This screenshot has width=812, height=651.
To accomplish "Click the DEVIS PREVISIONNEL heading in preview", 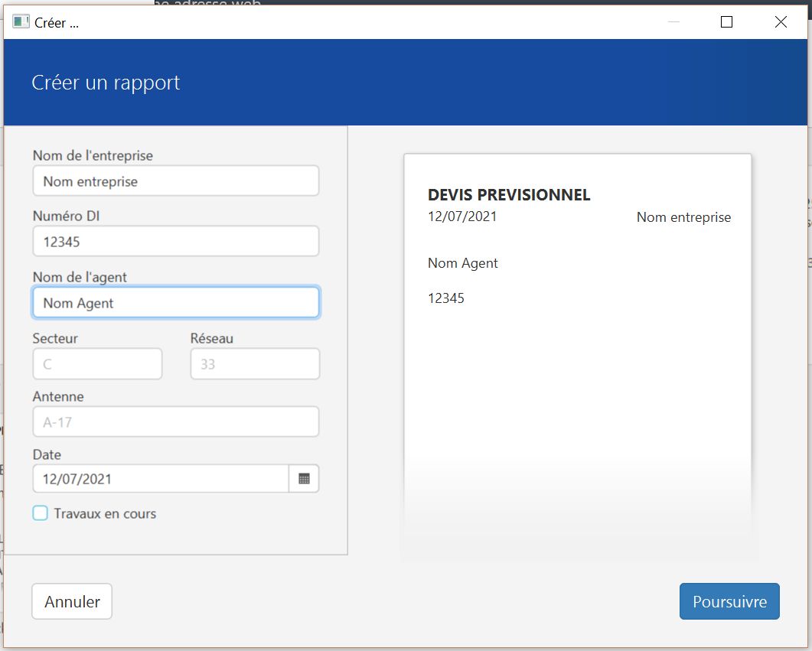I will click(x=509, y=195).
